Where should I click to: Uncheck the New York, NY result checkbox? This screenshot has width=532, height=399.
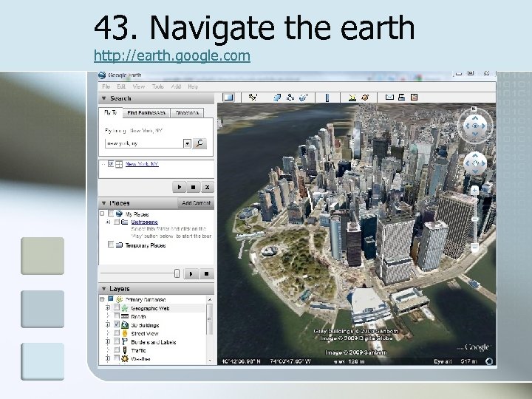pos(111,164)
